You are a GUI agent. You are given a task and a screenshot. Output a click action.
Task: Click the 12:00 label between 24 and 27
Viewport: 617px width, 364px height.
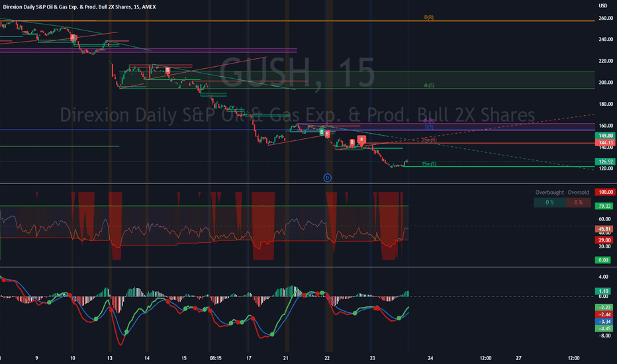coord(485,358)
